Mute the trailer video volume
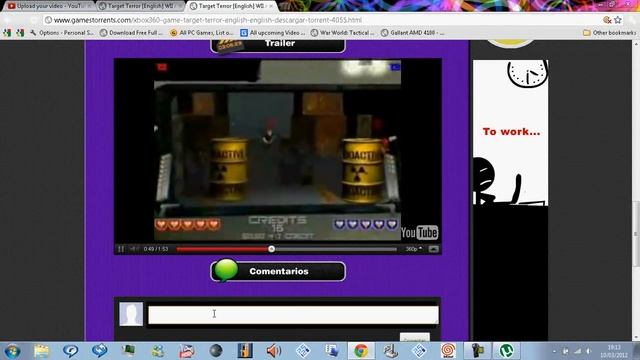 coord(133,249)
